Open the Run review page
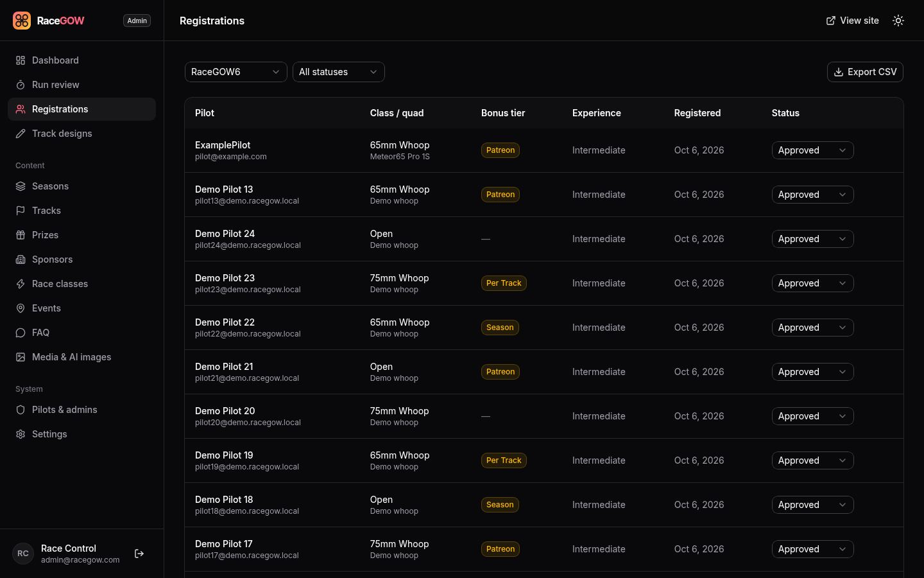Image resolution: width=924 pixels, height=578 pixels. point(81,85)
